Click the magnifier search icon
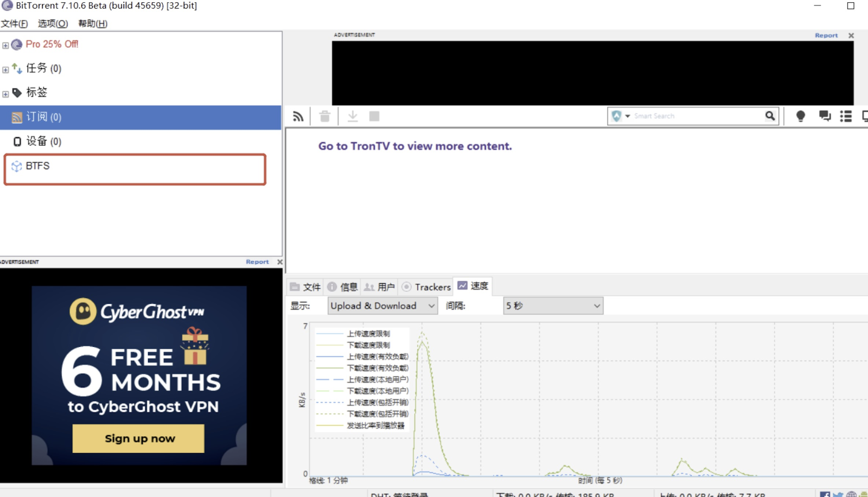868x497 pixels. 770,116
